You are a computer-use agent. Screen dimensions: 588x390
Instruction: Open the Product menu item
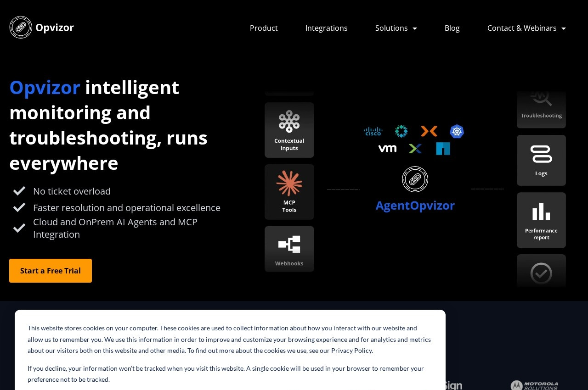pos(264,28)
